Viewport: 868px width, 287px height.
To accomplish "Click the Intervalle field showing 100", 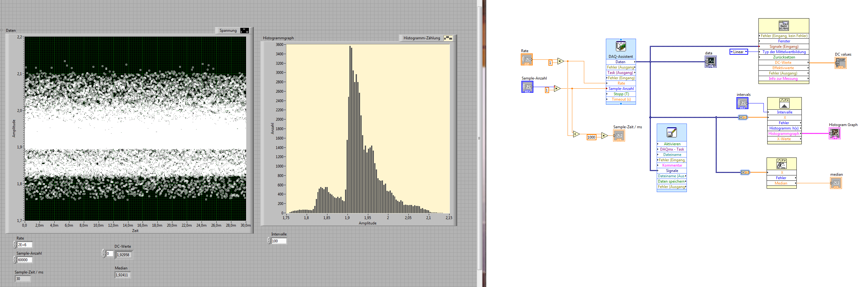I will (279, 241).
